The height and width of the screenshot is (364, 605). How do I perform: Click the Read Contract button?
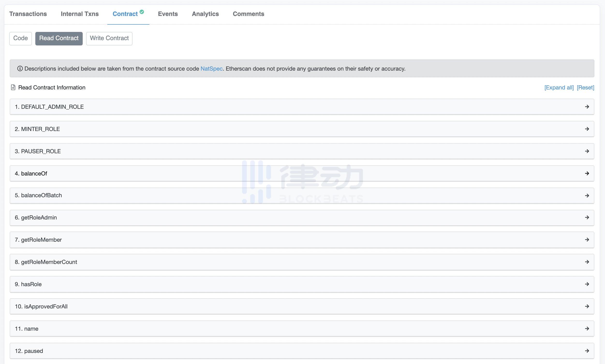59,38
